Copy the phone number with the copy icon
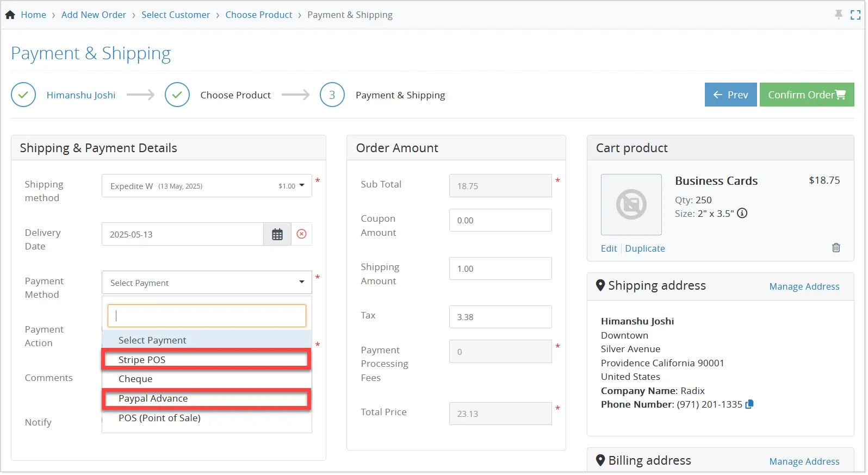The image size is (868, 475). [749, 404]
